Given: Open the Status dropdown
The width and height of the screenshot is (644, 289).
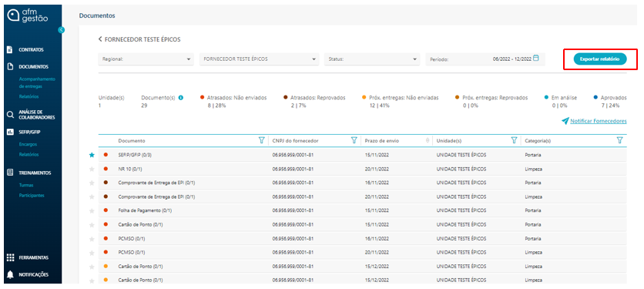Looking at the screenshot, I should 372,59.
